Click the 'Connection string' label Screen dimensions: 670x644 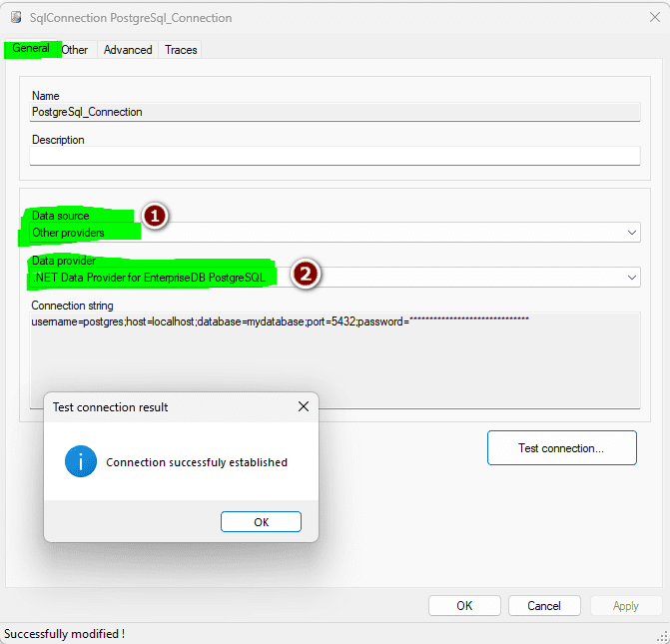pos(72,306)
